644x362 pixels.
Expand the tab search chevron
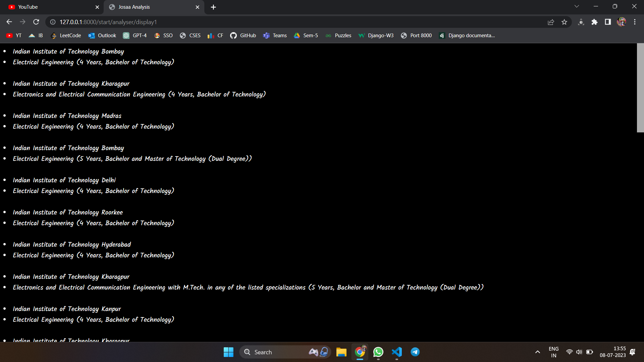point(577,6)
